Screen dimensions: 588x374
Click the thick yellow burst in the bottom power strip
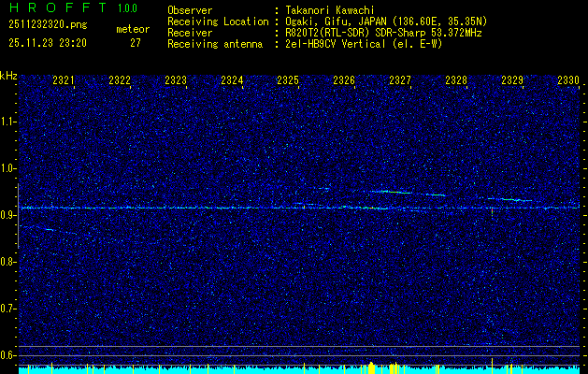click(371, 368)
